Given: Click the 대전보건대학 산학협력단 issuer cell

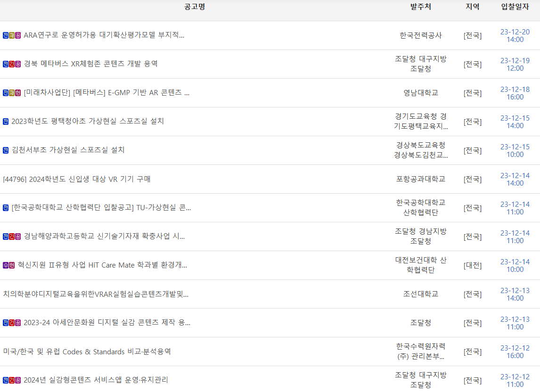Looking at the screenshot, I should pyautogui.click(x=420, y=265).
